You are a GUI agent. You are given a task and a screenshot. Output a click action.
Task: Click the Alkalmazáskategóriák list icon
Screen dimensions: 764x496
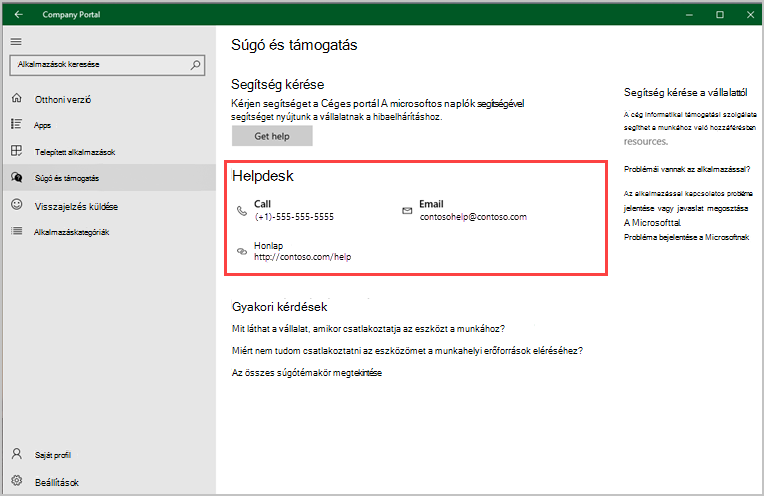coord(17,231)
